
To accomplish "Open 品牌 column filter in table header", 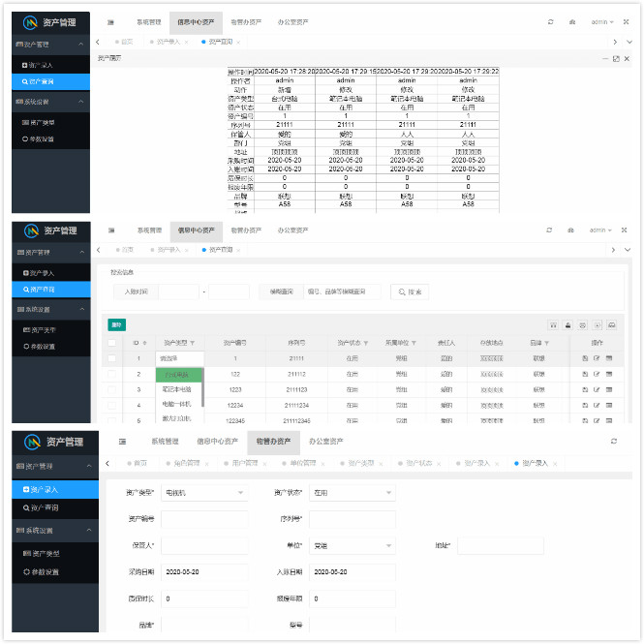I will click(x=546, y=343).
